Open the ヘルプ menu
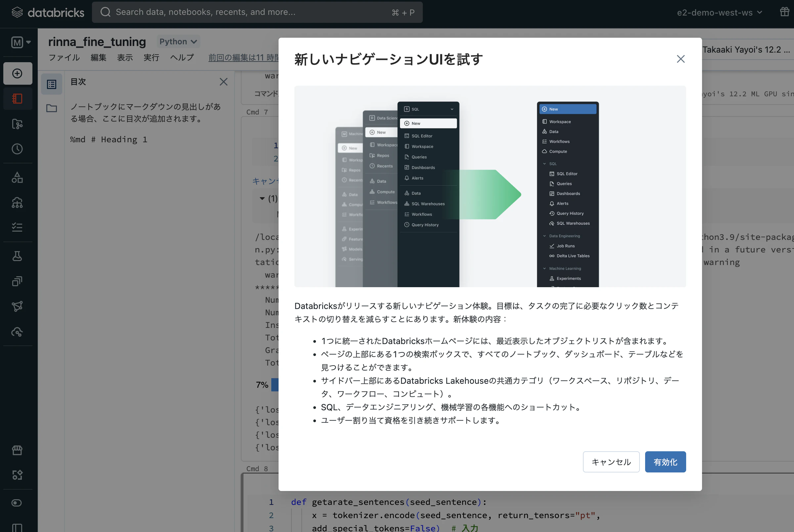 click(x=182, y=58)
